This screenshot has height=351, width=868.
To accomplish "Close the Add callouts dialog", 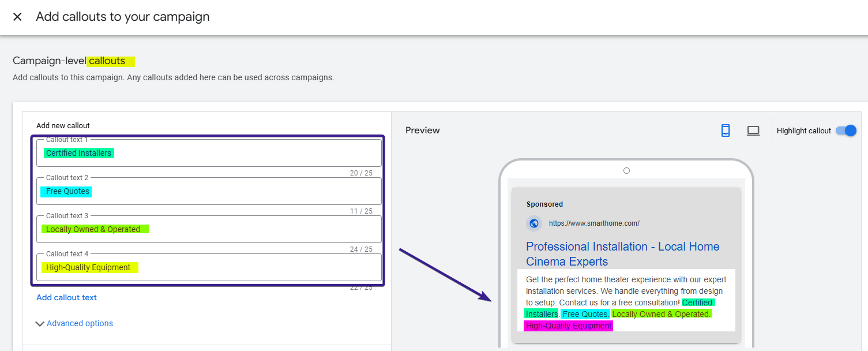I will [17, 17].
